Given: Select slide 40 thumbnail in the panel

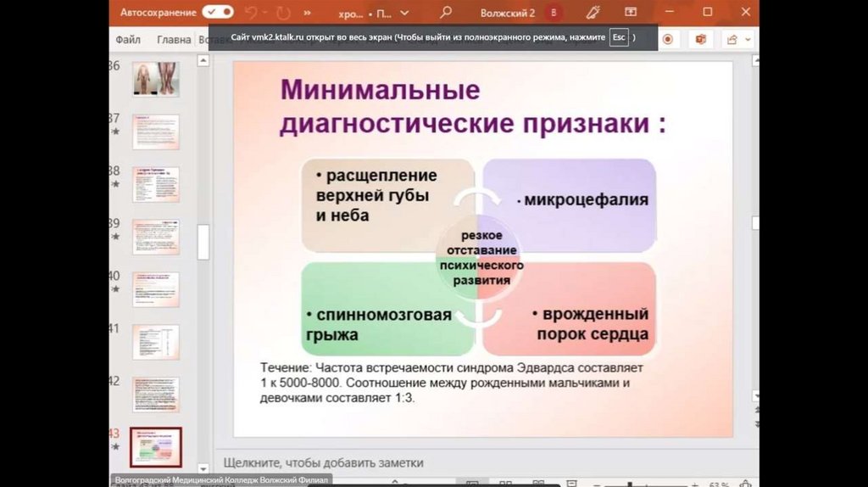Looking at the screenshot, I should tap(155, 289).
